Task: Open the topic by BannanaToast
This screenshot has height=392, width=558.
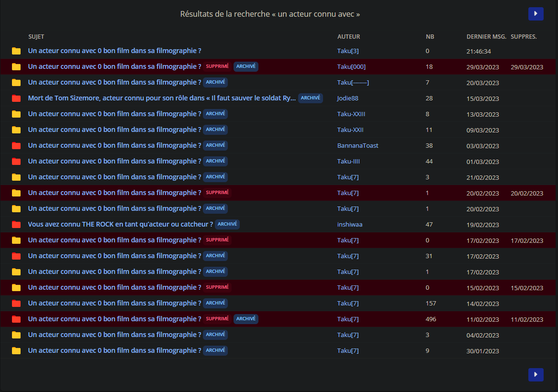Action: click(x=114, y=145)
